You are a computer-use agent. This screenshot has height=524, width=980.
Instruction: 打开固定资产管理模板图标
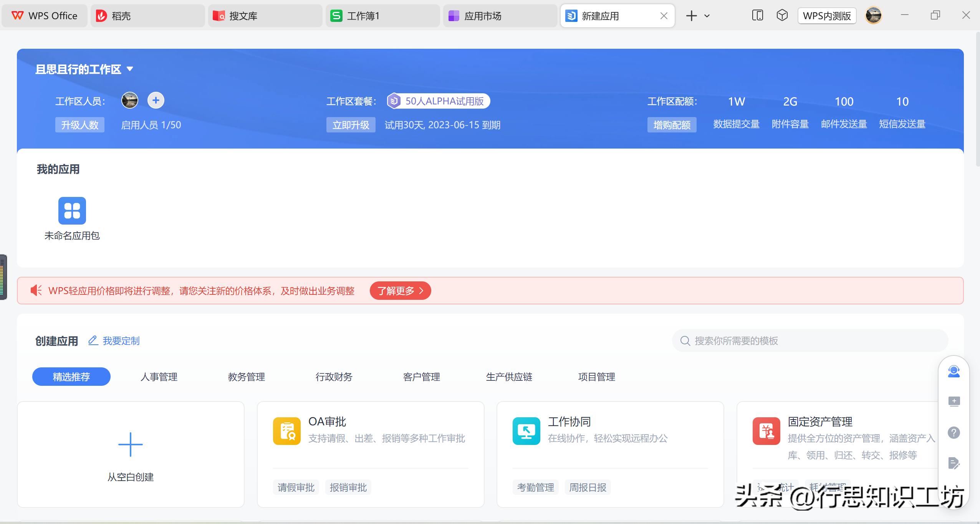[767, 430]
